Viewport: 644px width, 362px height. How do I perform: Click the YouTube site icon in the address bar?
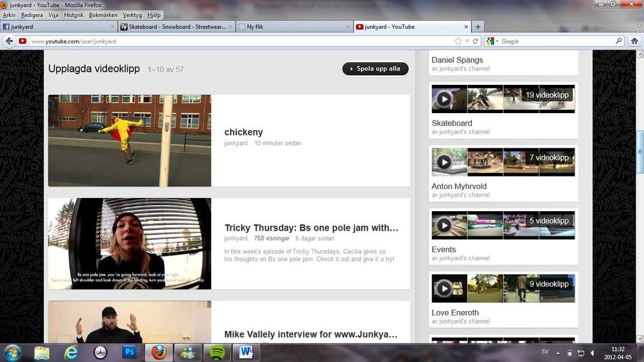(x=23, y=41)
